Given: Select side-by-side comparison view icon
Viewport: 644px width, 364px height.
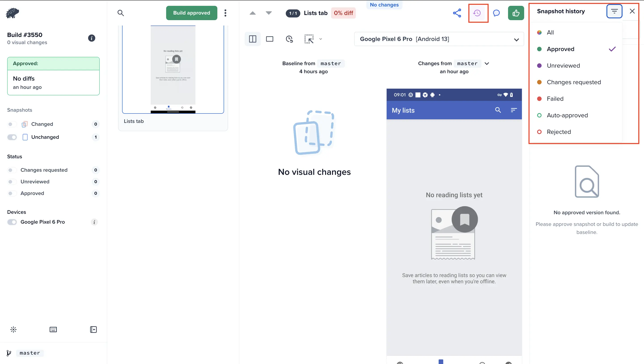Looking at the screenshot, I should 252,39.
